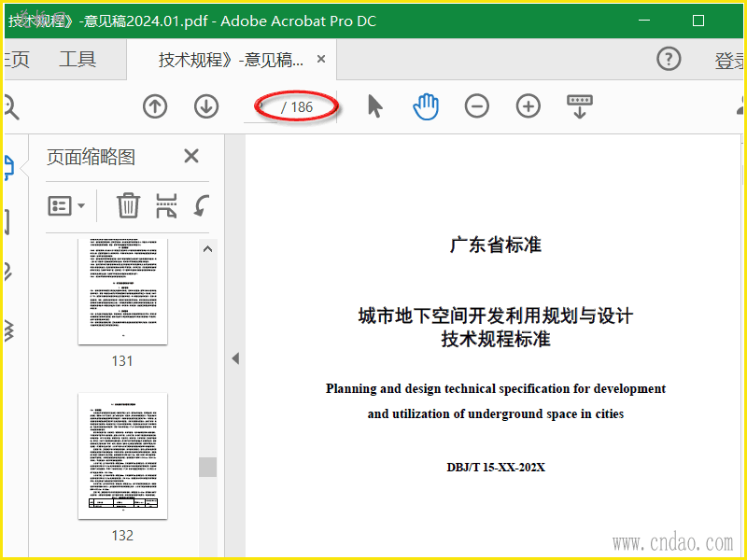Minimize the Acrobat window
The width and height of the screenshot is (747, 560).
point(644,21)
